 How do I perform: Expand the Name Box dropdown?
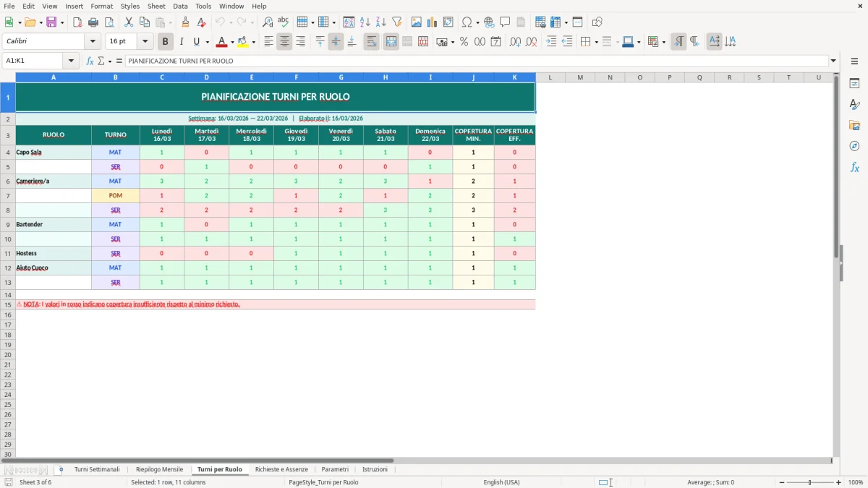pyautogui.click(x=71, y=61)
